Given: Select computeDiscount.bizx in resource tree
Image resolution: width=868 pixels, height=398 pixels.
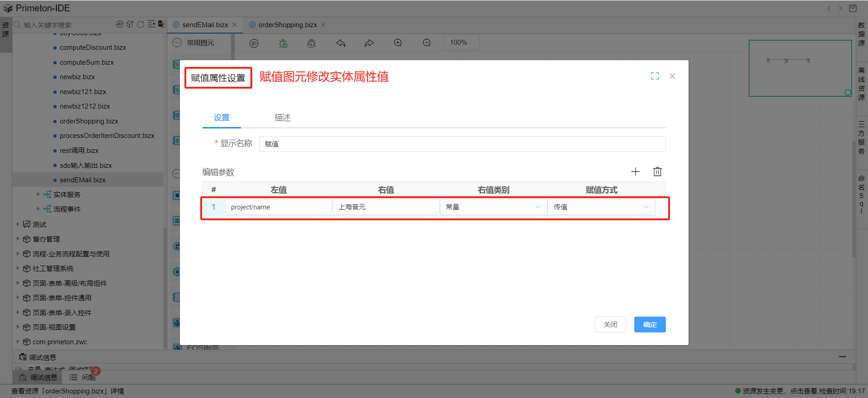Looking at the screenshot, I should [93, 47].
